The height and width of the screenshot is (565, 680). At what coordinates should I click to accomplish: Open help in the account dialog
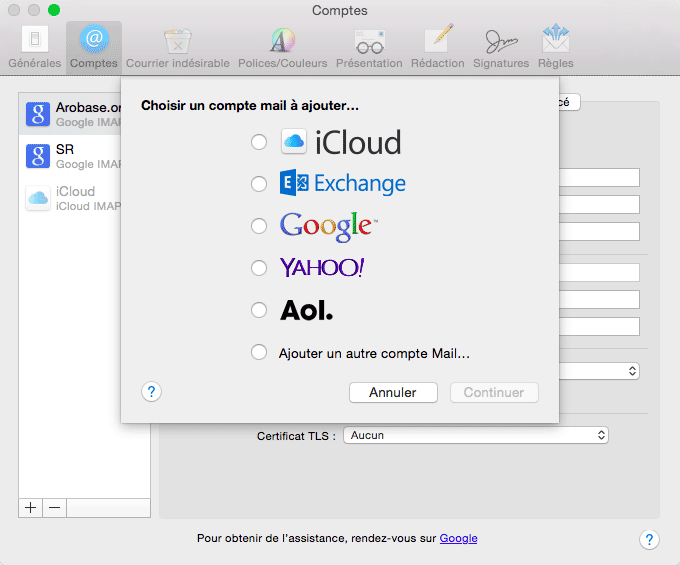[151, 392]
